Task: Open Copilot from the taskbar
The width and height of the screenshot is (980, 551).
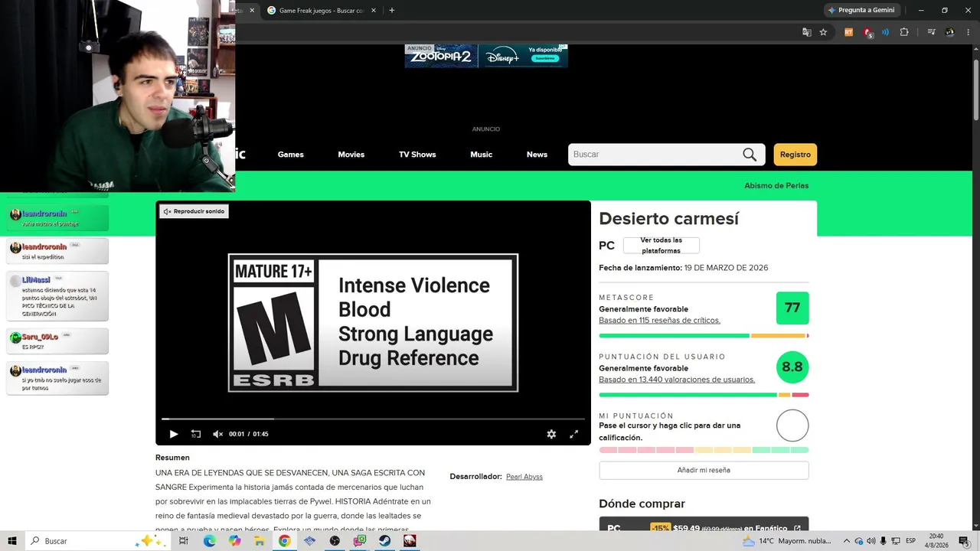Action: (234, 541)
